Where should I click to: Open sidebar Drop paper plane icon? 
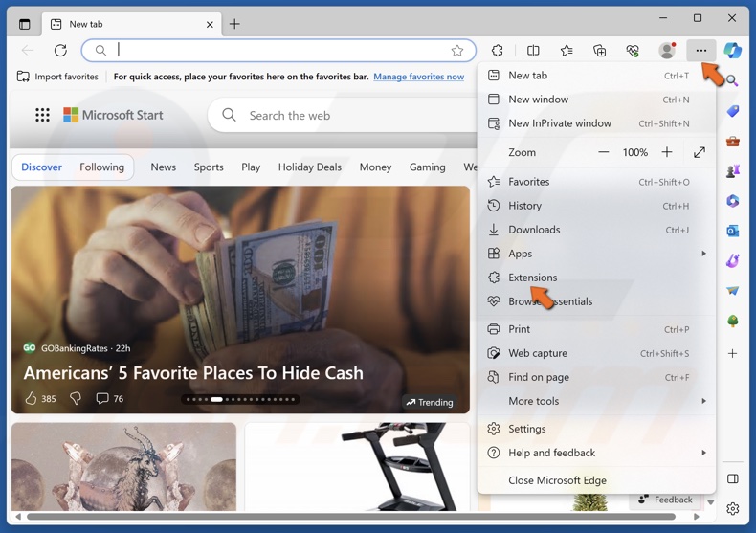pyautogui.click(x=732, y=291)
